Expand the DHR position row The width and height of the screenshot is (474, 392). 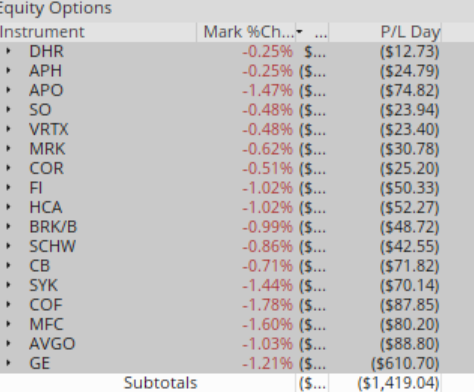(8, 51)
